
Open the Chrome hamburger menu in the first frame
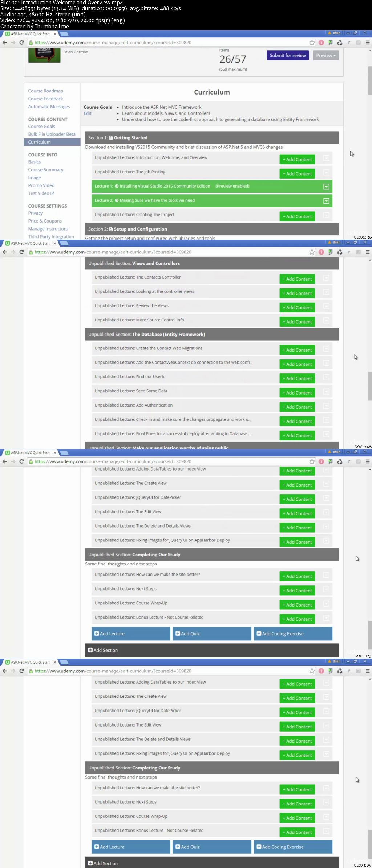[x=368, y=43]
